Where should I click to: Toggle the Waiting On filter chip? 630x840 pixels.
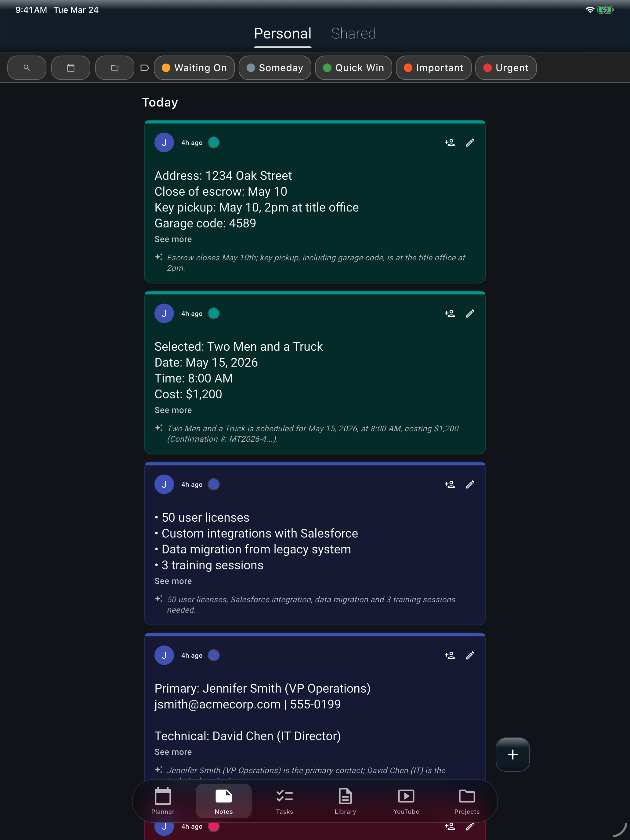point(194,67)
